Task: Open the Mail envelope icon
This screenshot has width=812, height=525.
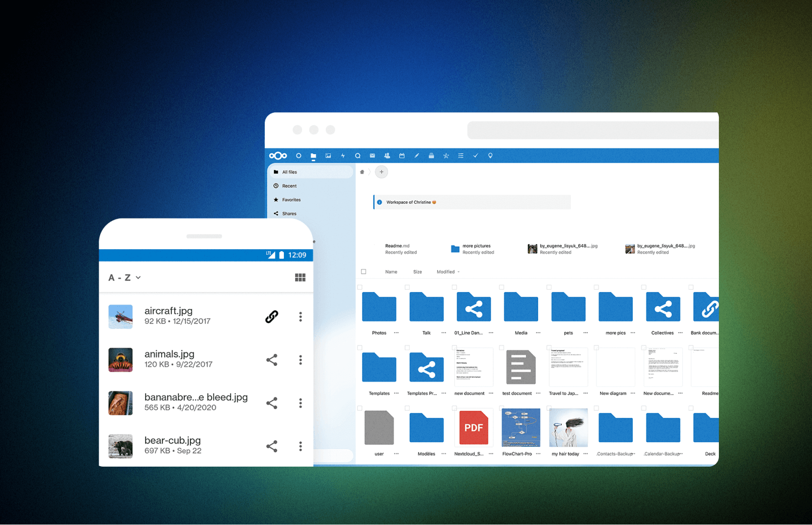Action: 373,156
